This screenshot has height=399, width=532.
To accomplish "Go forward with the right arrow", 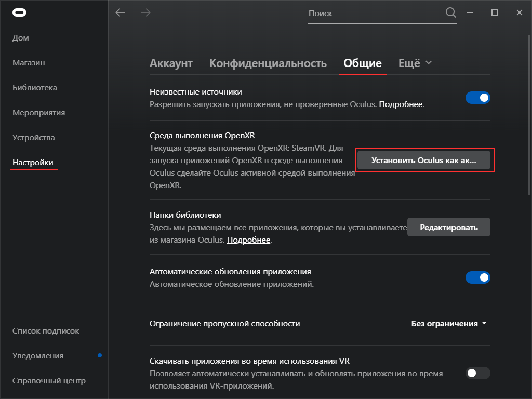I will point(145,12).
